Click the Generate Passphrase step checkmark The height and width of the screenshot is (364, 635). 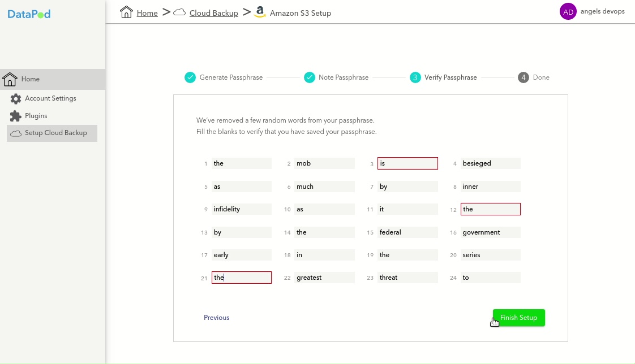click(190, 77)
